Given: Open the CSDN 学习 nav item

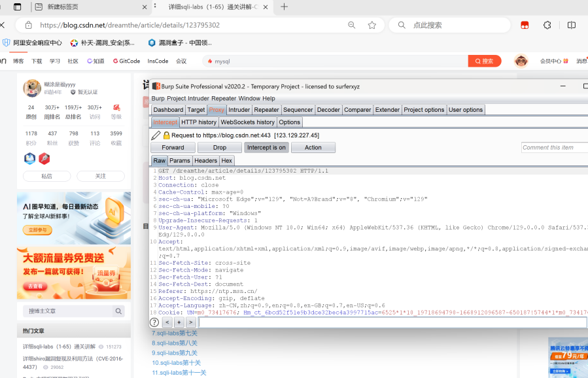Looking at the screenshot, I should (55, 61).
